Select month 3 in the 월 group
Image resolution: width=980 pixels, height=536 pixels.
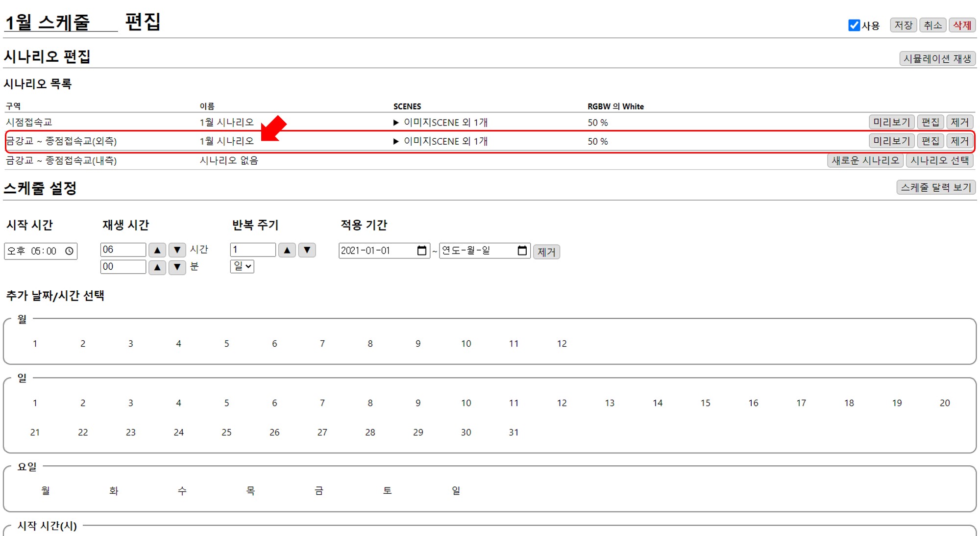click(x=131, y=344)
